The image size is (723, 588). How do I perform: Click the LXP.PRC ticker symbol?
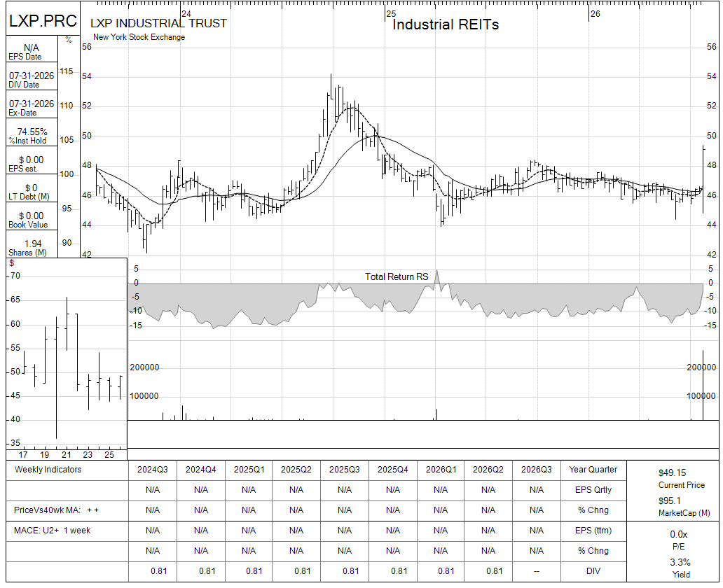click(43, 21)
